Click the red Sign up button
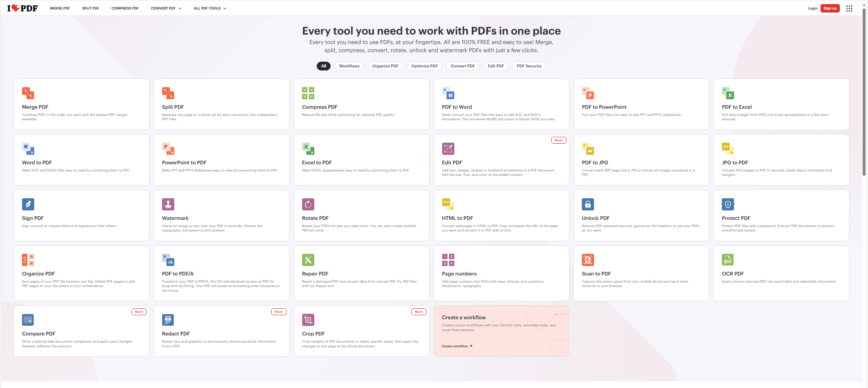Viewport: 868px width, 388px height. click(x=830, y=8)
